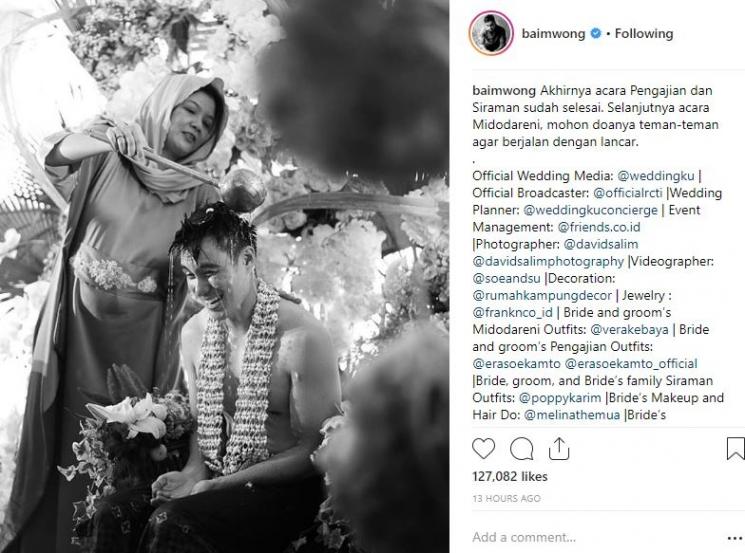Open baimwong username in header
This screenshot has width=745, height=553.
click(553, 34)
